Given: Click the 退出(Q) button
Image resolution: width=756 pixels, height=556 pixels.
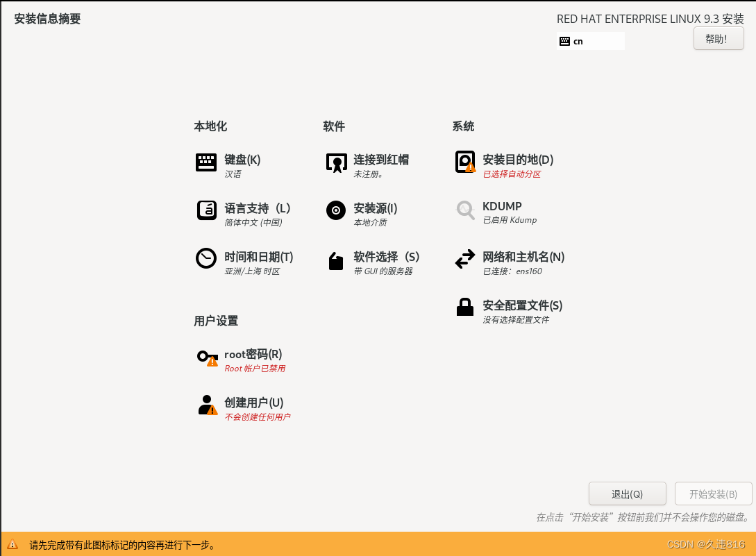Looking at the screenshot, I should (628, 494).
